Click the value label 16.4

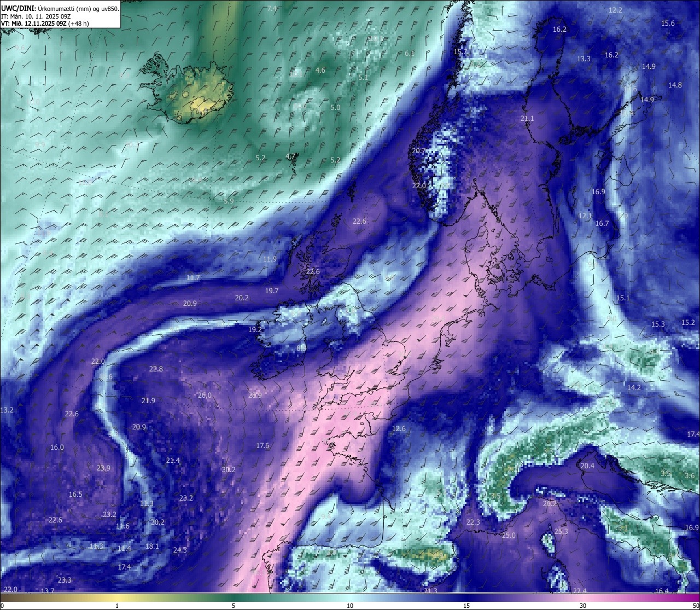[x=662, y=591]
